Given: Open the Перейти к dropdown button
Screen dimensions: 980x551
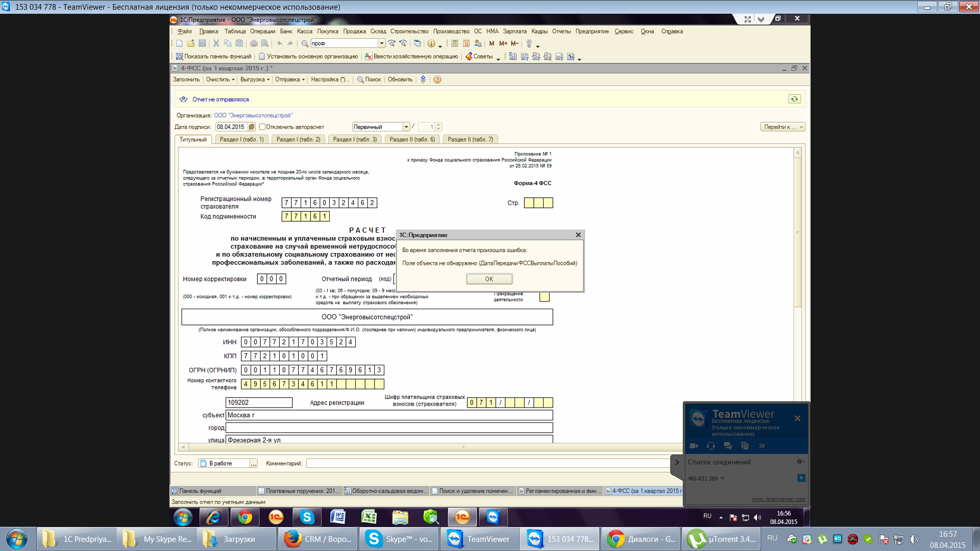Looking at the screenshot, I should click(782, 127).
